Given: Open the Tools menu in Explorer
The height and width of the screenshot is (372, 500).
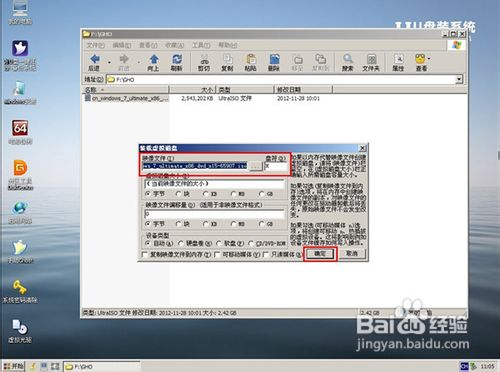Looking at the screenshot, I should (x=201, y=45).
